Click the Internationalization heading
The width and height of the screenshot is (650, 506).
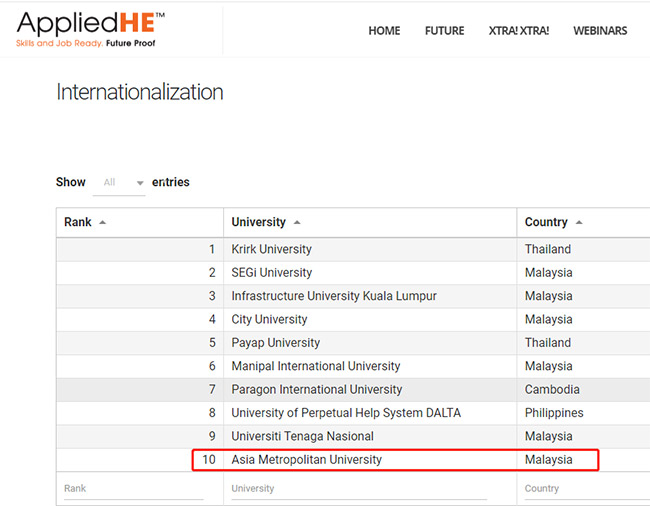click(x=140, y=92)
